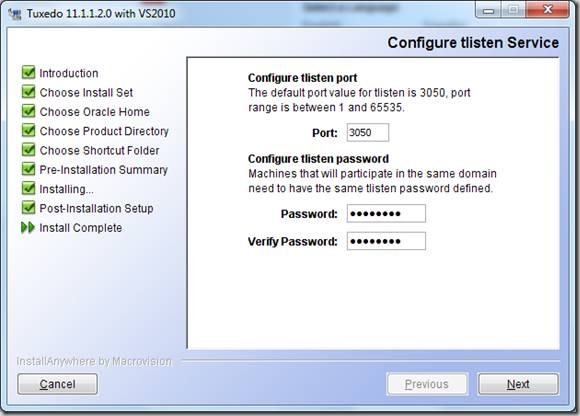Click the green checkmark beside Introduction
The width and height of the screenshot is (580, 416).
28,72
